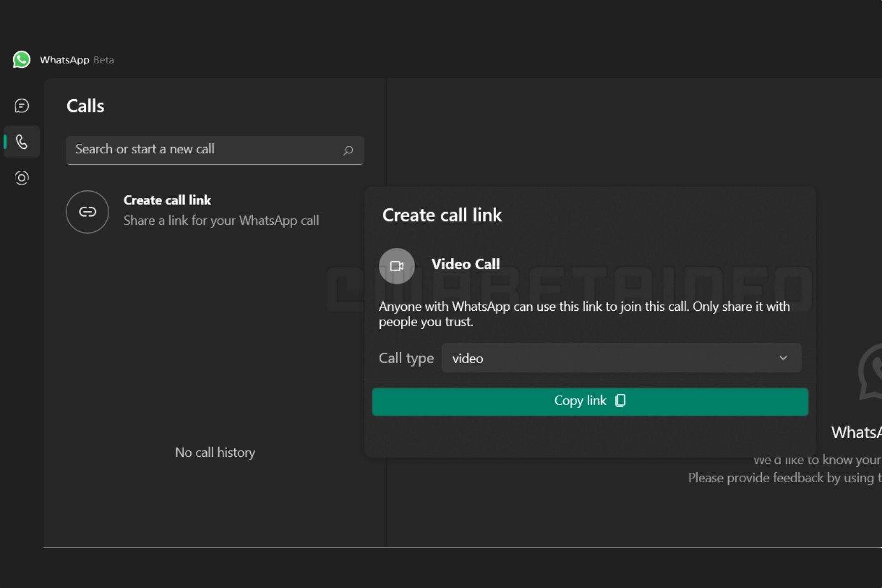The width and height of the screenshot is (882, 588).
Task: Expand the dropdown chevron arrow
Action: (783, 358)
